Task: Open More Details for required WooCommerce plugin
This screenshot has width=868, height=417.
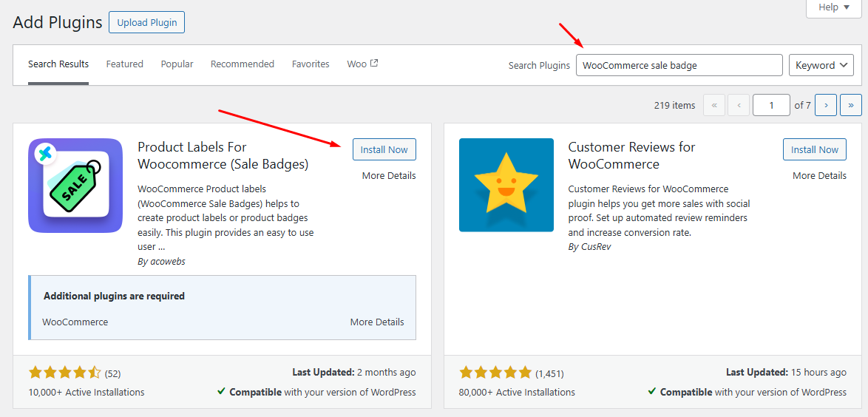Action: tap(377, 322)
